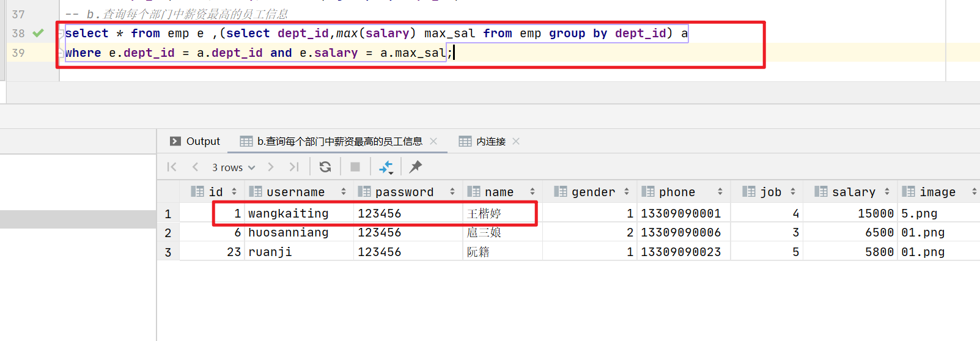The height and width of the screenshot is (341, 980).
Task: Open the compare data arrows icon
Action: point(386,167)
